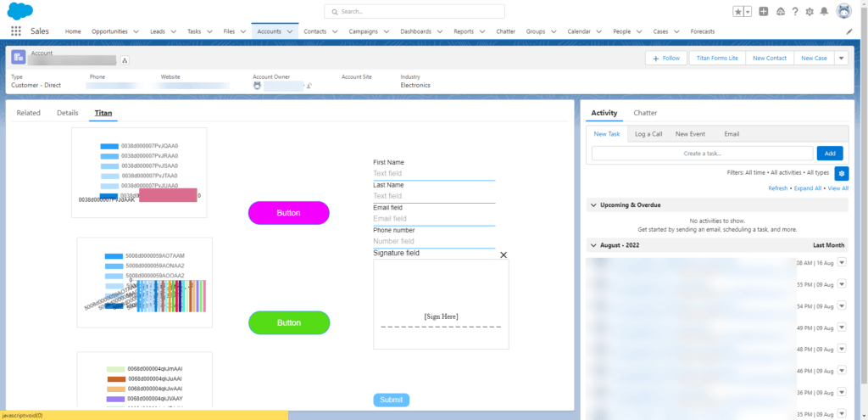The height and width of the screenshot is (420, 868).
Task: Open the Opportunities tab
Action: [109, 31]
